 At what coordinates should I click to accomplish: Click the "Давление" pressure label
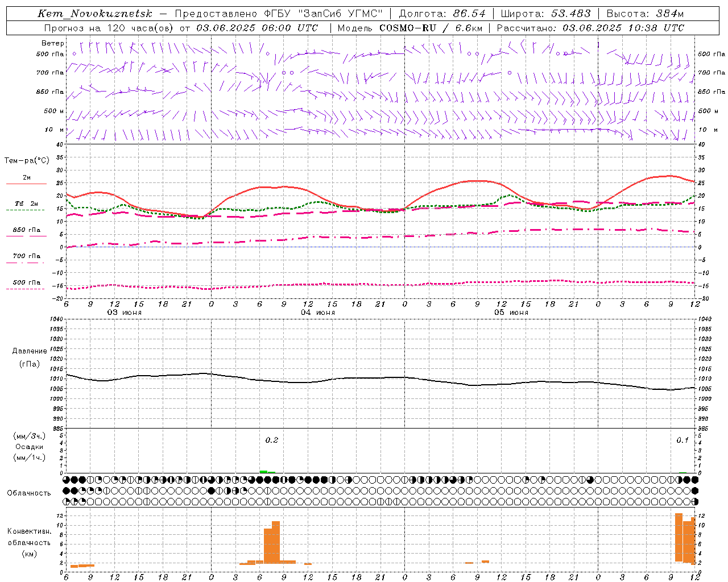30,351
